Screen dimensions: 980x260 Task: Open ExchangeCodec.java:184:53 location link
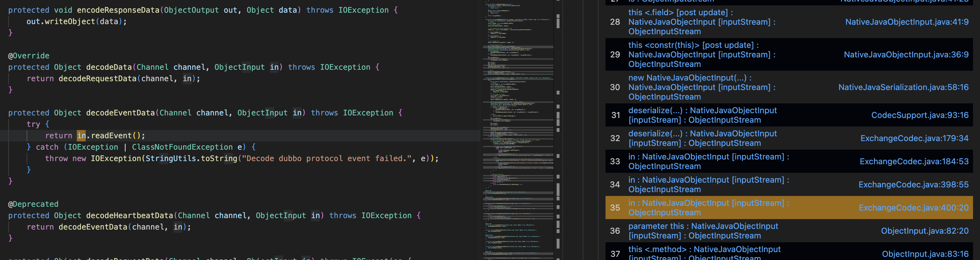[x=914, y=162]
